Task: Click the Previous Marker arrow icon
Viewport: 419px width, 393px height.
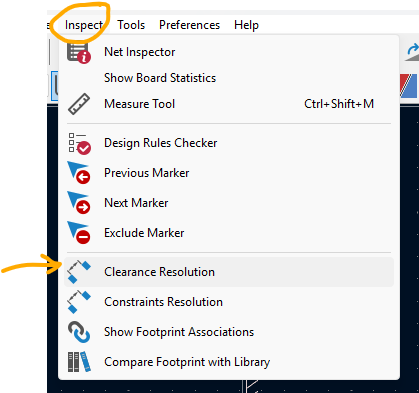Action: tap(79, 173)
